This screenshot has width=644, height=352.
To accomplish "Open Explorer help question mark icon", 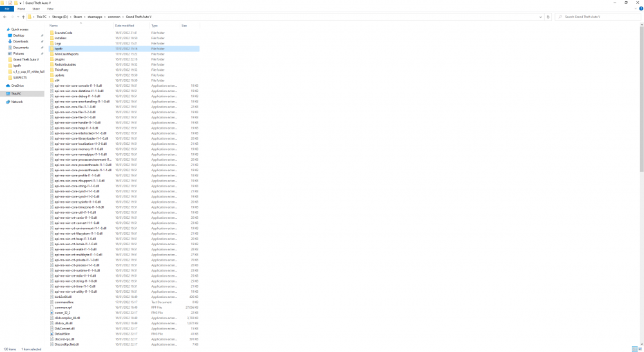I will pyautogui.click(x=641, y=8).
